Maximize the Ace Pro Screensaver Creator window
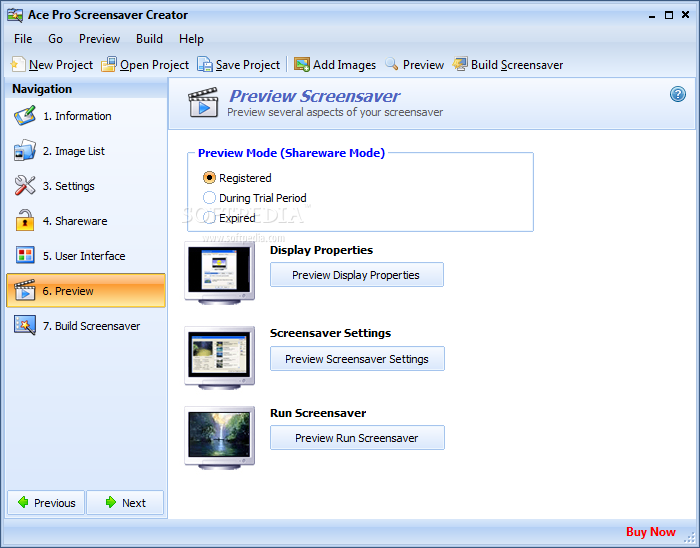The height and width of the screenshot is (548, 700). click(669, 15)
